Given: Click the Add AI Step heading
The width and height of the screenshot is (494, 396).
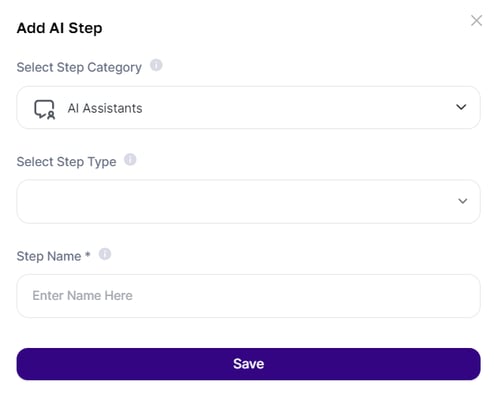Looking at the screenshot, I should pyautogui.click(x=60, y=28).
